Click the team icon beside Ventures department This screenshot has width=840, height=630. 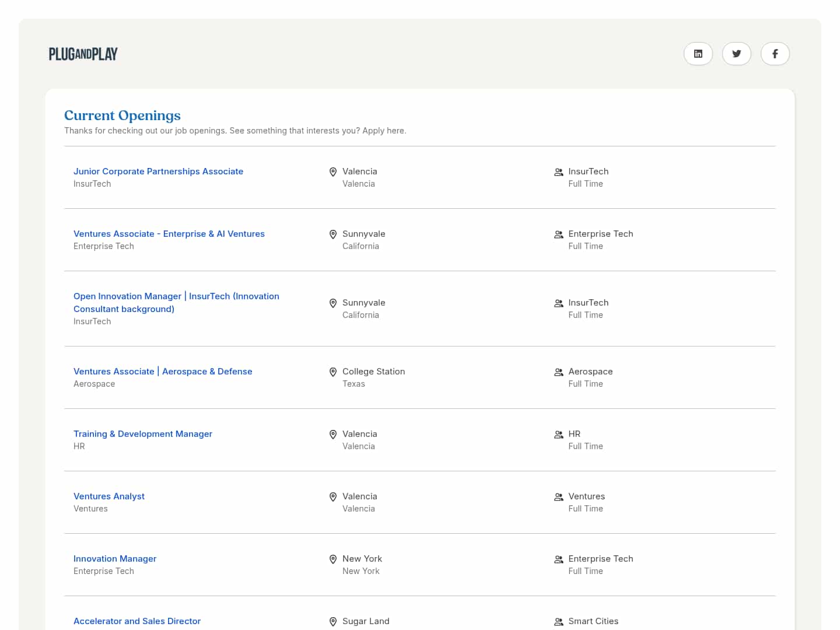pyautogui.click(x=558, y=497)
